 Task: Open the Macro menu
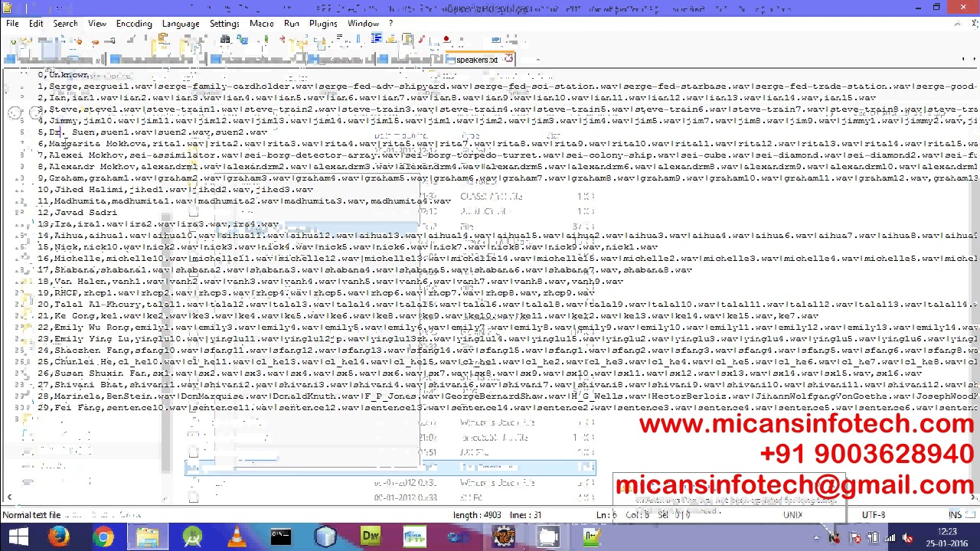[261, 23]
